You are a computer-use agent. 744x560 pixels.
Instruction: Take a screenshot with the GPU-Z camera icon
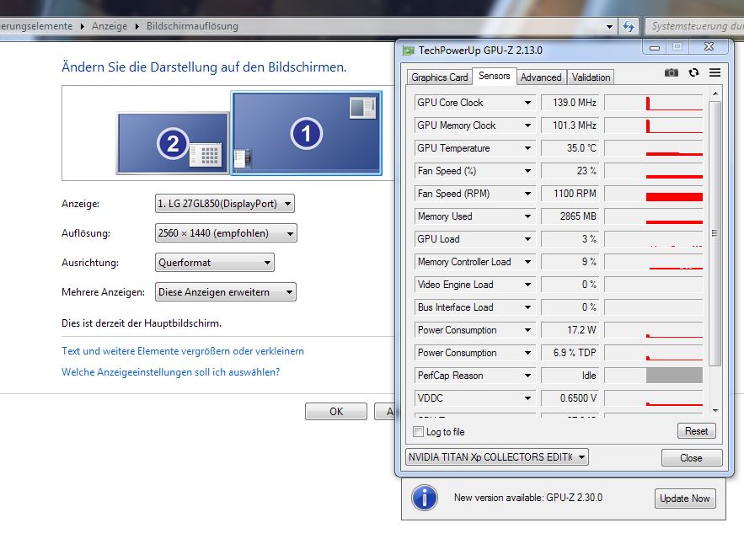coord(671,72)
